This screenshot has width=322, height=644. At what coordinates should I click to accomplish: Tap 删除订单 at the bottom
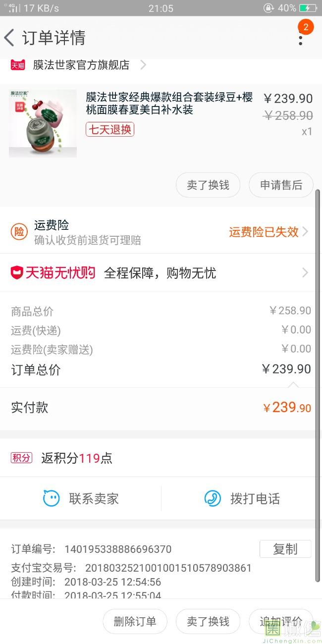pyautogui.click(x=135, y=622)
